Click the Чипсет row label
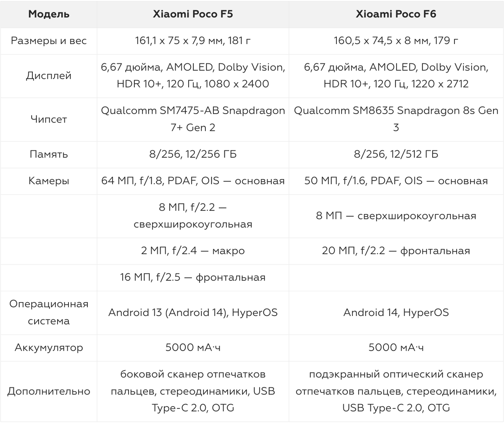This screenshot has width=504, height=423. click(49, 119)
